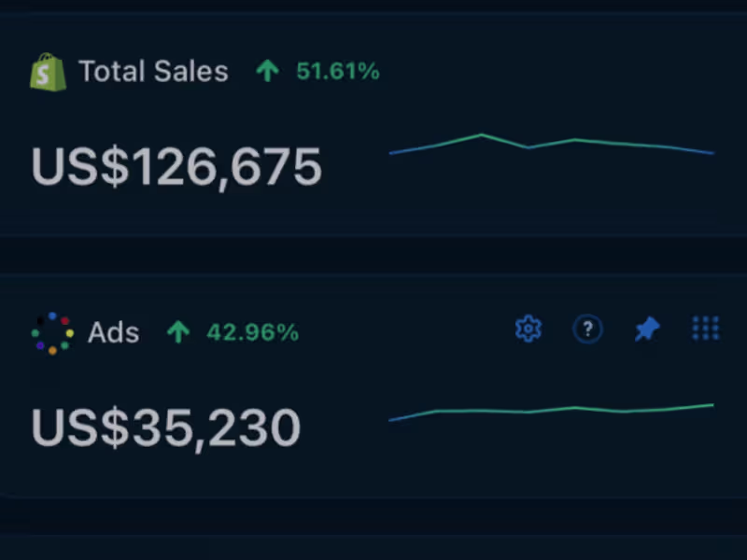Select the Ads title text

click(x=113, y=333)
